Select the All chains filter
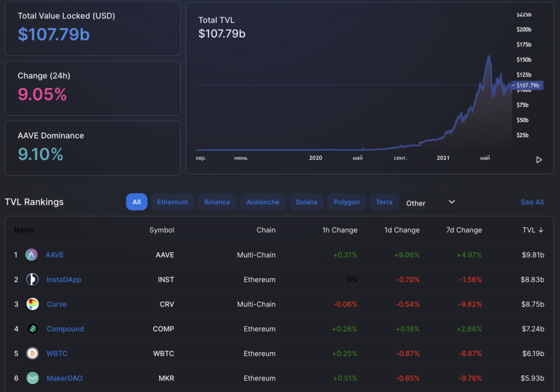 [x=136, y=202]
